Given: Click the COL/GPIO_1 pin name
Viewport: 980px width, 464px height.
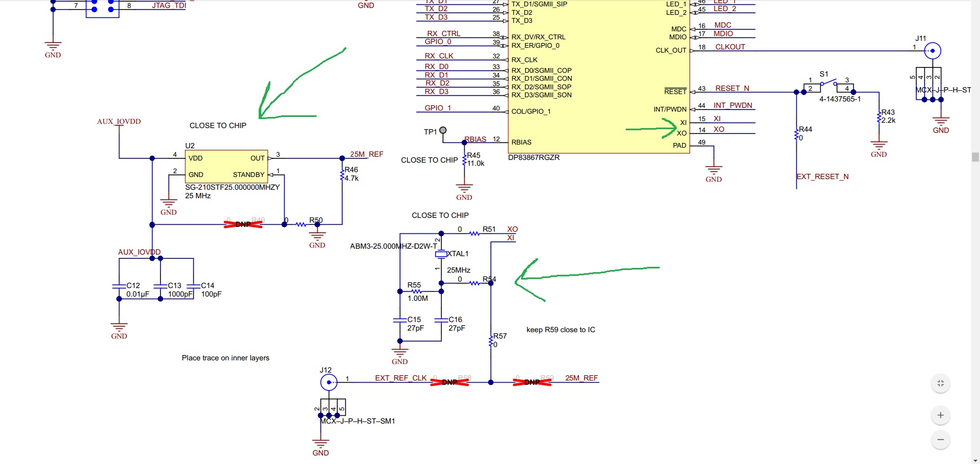Looking at the screenshot, I should (x=531, y=111).
